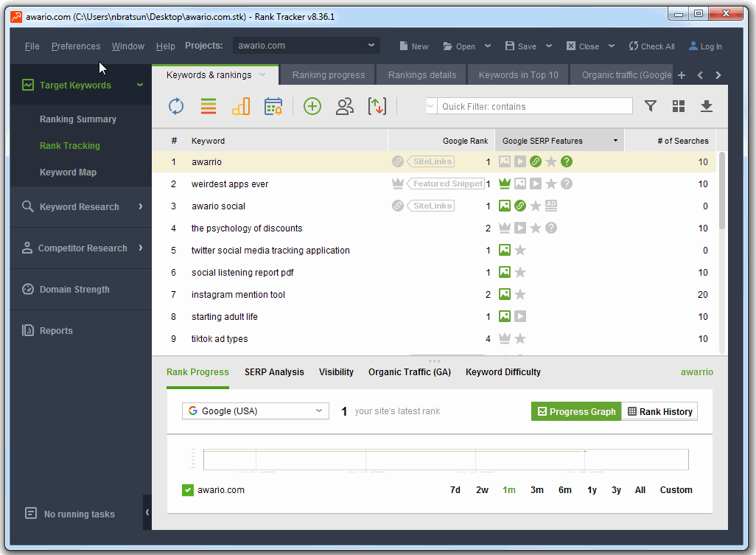Expand the Save button dropdown arrow
The image size is (756, 555).
(549, 46)
